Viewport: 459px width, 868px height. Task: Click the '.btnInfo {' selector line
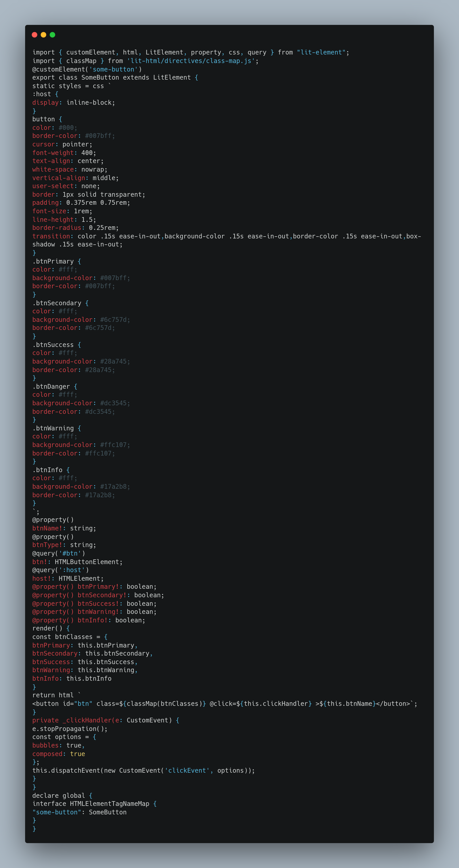(51, 470)
